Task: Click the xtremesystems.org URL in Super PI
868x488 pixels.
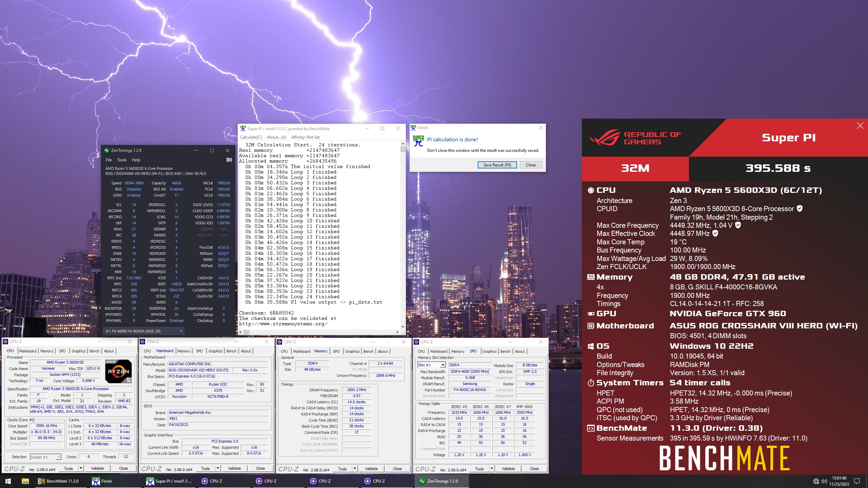Action: tap(283, 324)
